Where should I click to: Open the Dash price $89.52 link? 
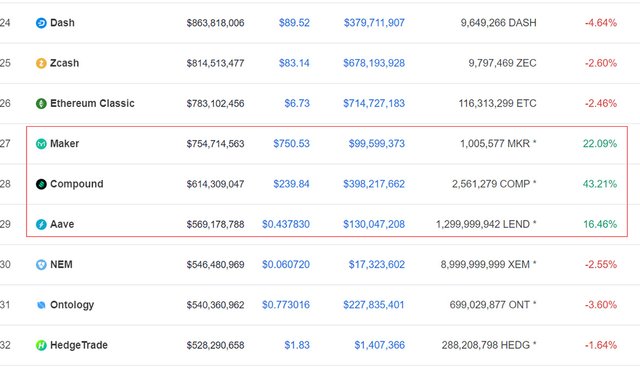click(294, 23)
